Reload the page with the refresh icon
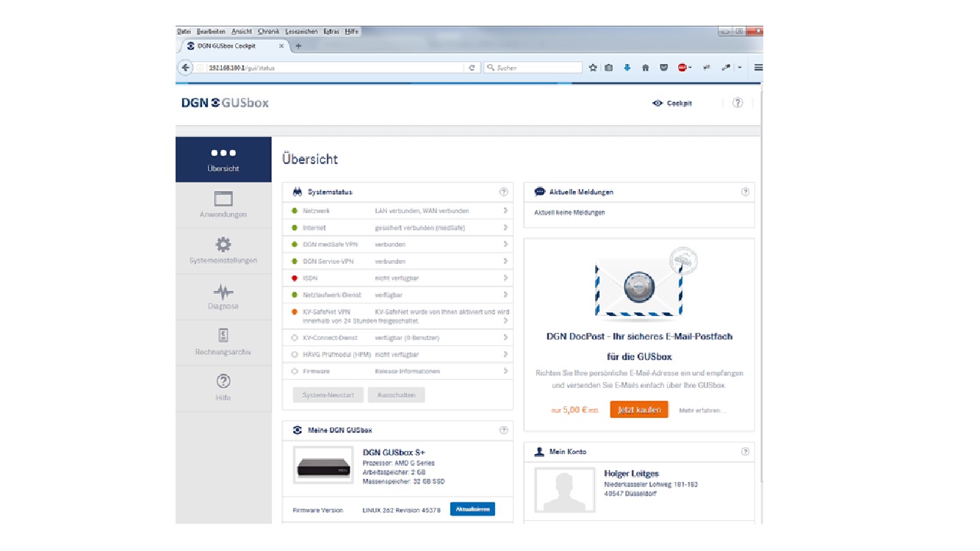The height and width of the screenshot is (551, 980). point(472,68)
